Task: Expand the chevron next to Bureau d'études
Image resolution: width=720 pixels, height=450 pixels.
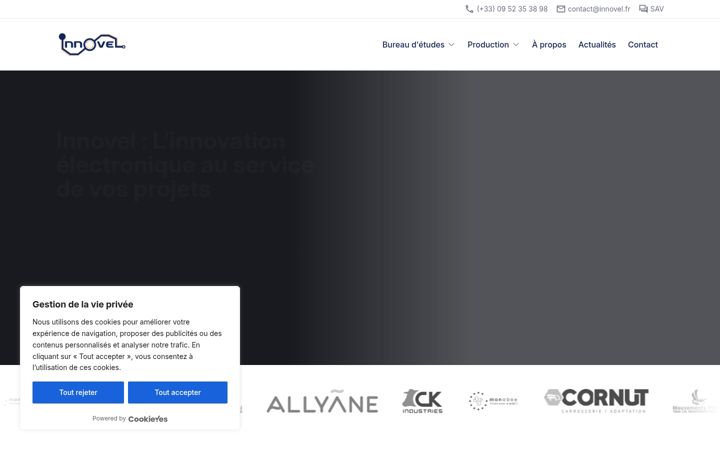Action: pyautogui.click(x=451, y=45)
